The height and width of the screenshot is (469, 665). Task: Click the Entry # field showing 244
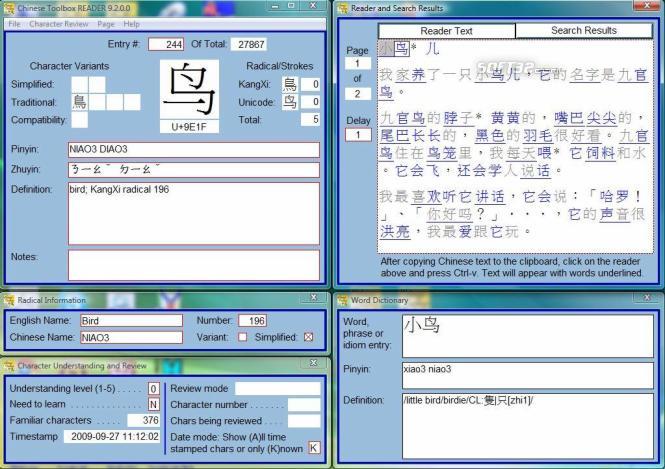pyautogui.click(x=166, y=44)
